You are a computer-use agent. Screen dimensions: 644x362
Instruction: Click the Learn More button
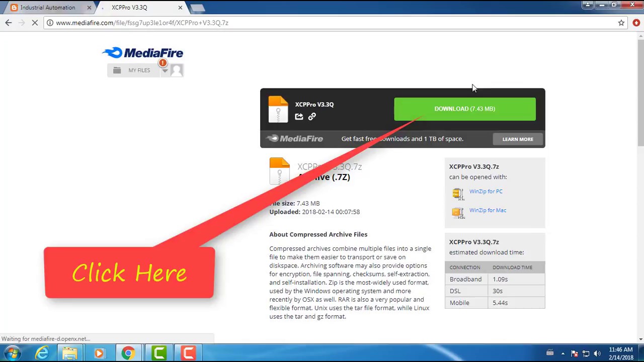point(518,139)
